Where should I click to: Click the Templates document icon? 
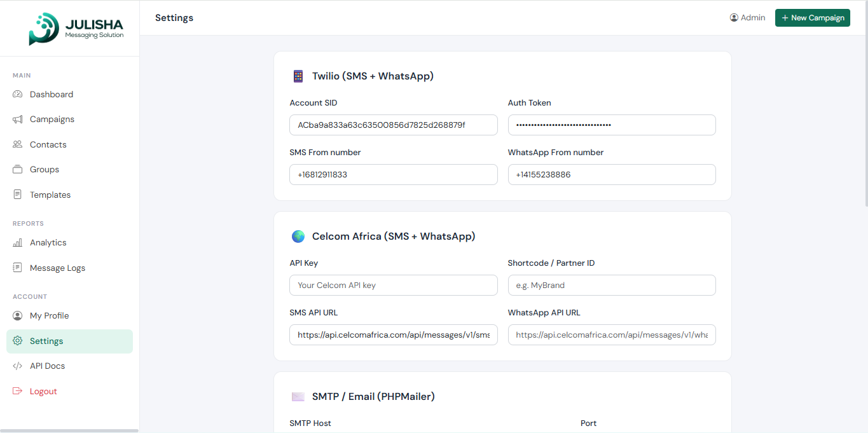(x=18, y=195)
